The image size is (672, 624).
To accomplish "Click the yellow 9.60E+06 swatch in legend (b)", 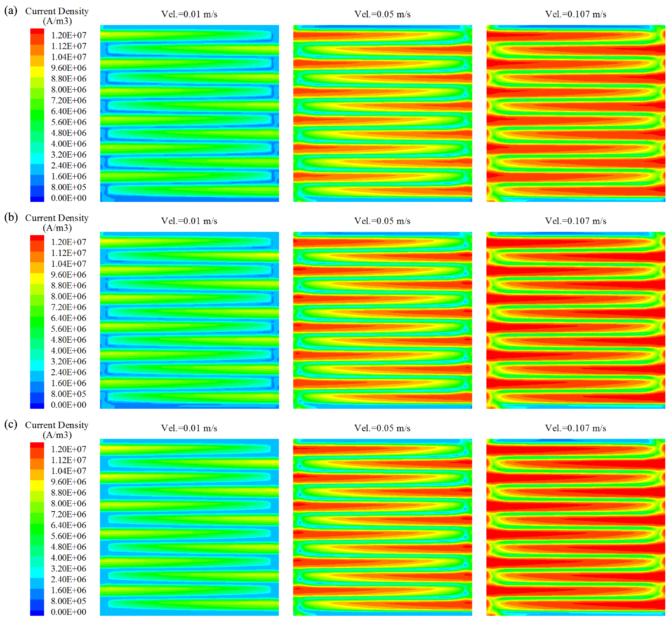I will point(37,279).
